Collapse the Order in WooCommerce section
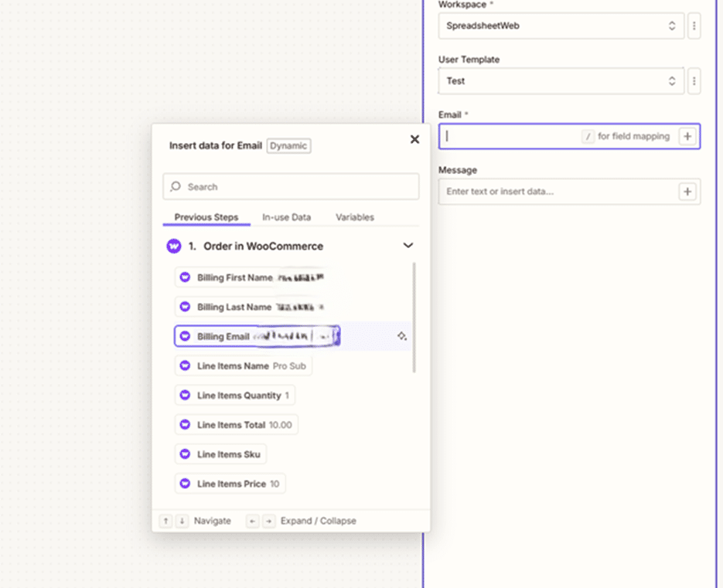Image resolution: width=723 pixels, height=588 pixels. pyautogui.click(x=408, y=246)
